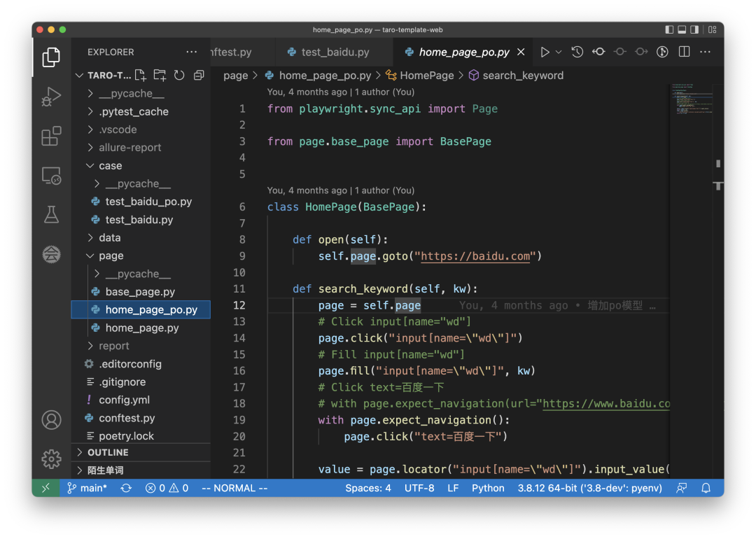Toggle the primary side bar layout button
The image size is (756, 539).
[x=669, y=30]
